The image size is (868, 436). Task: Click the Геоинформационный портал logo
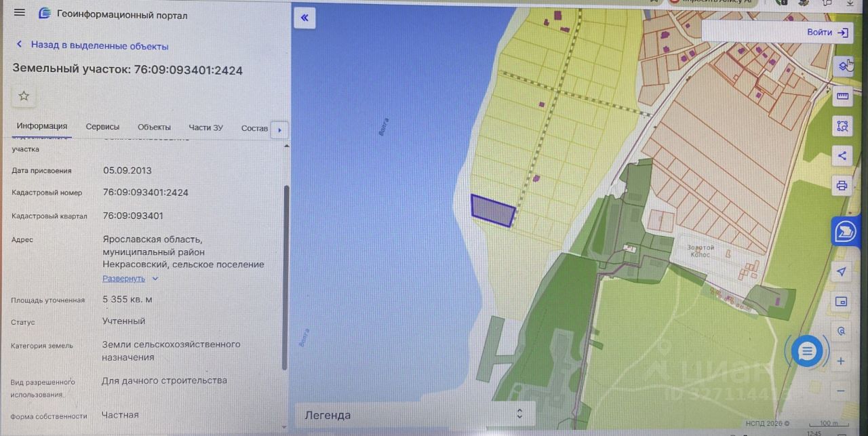click(113, 14)
